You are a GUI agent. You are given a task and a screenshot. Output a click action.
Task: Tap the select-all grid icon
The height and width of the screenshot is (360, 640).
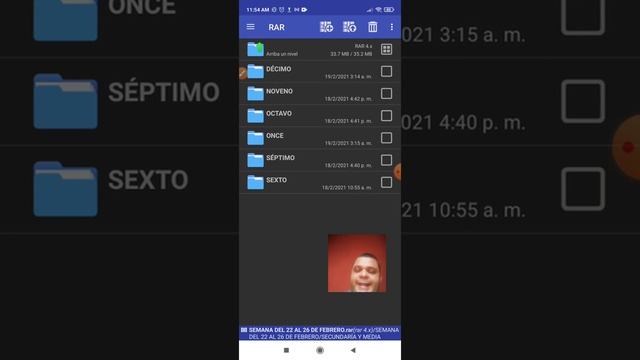(x=386, y=49)
